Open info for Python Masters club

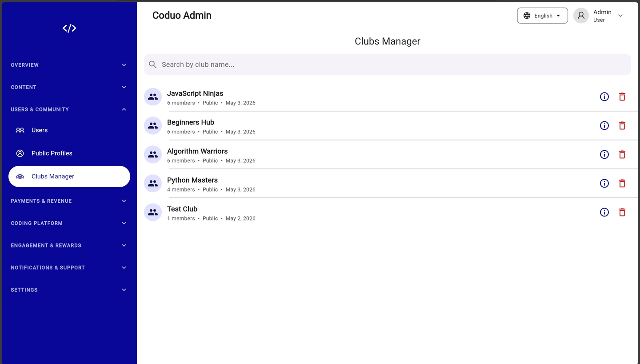(x=604, y=183)
